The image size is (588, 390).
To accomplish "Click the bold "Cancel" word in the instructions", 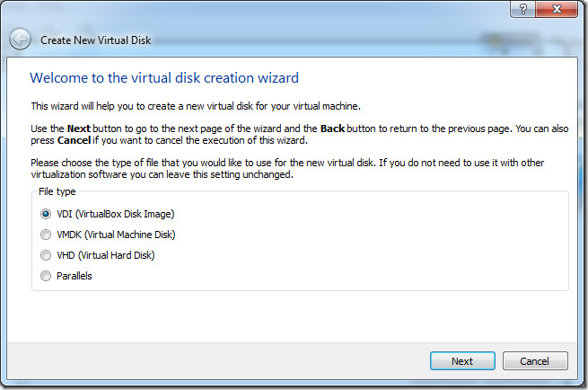I will (74, 140).
